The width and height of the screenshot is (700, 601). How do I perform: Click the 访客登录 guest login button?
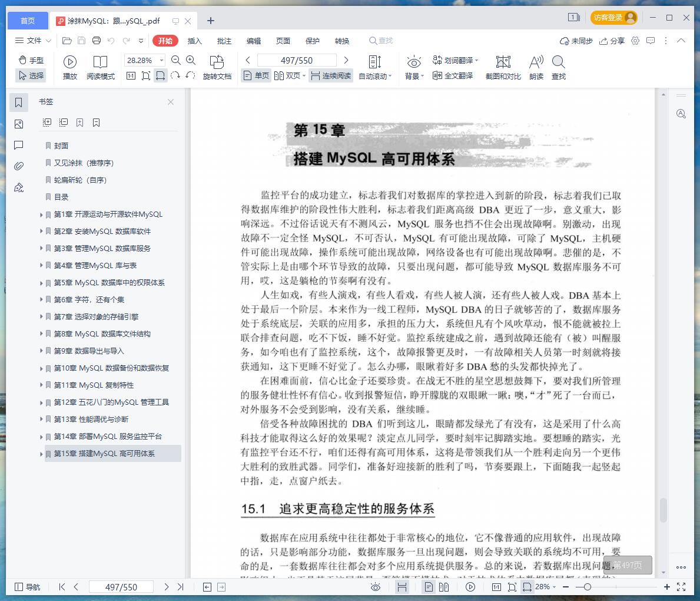pos(614,18)
